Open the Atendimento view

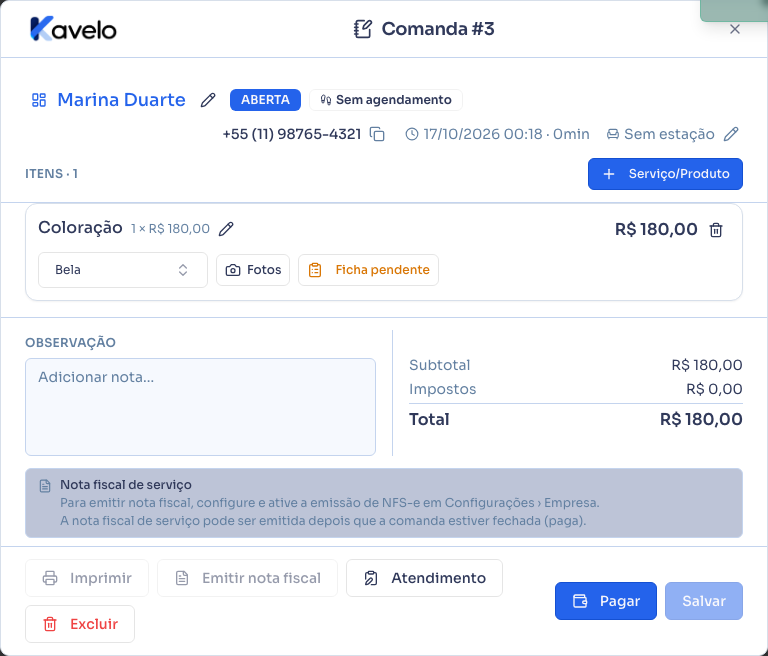click(424, 578)
